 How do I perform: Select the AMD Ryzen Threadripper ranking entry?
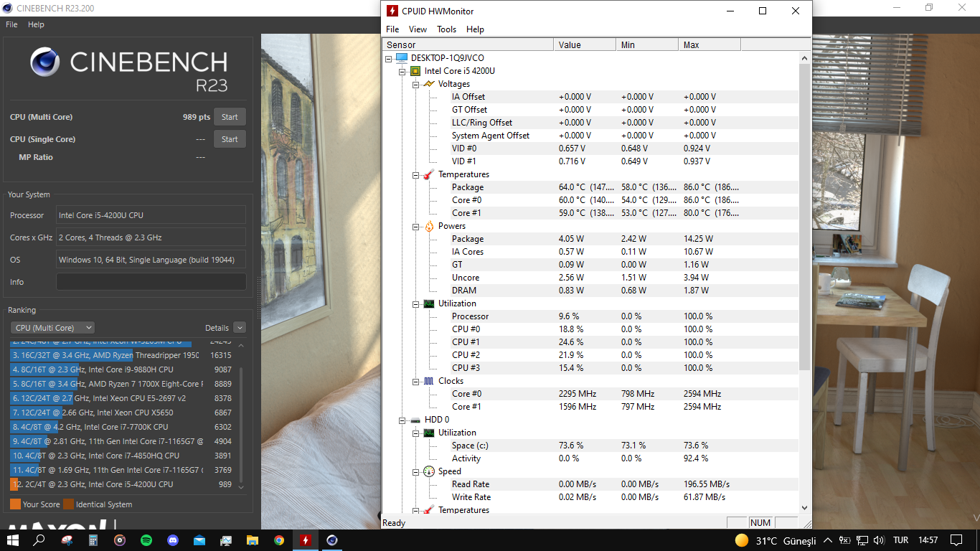click(x=122, y=355)
